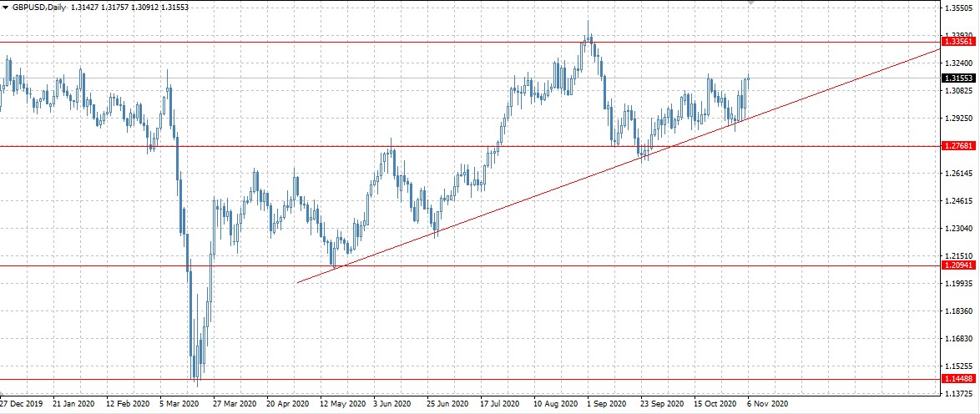Click the 1.23040 price scale value
980x414 pixels.
[959, 228]
